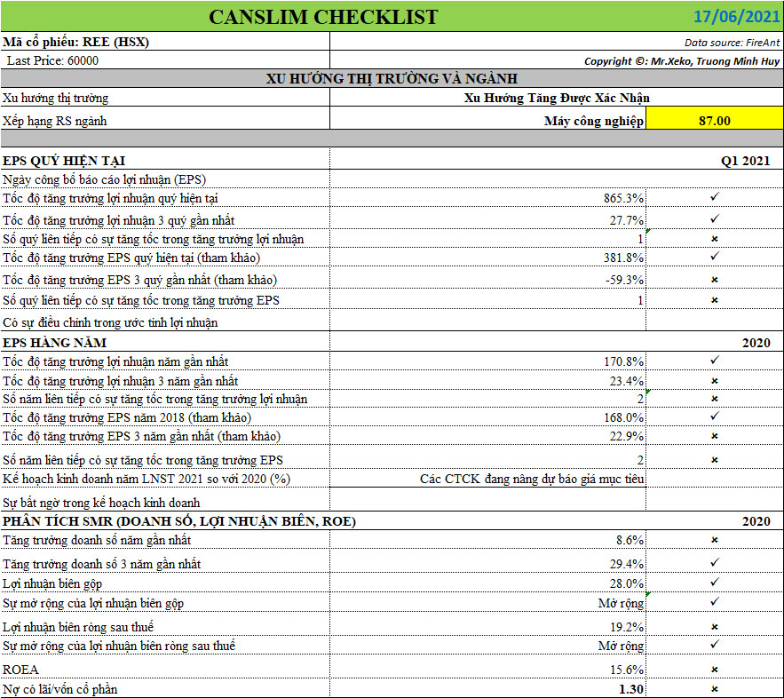Click the Q1 2021 period cell
Viewport: 784px width, 698px height.
(x=745, y=160)
